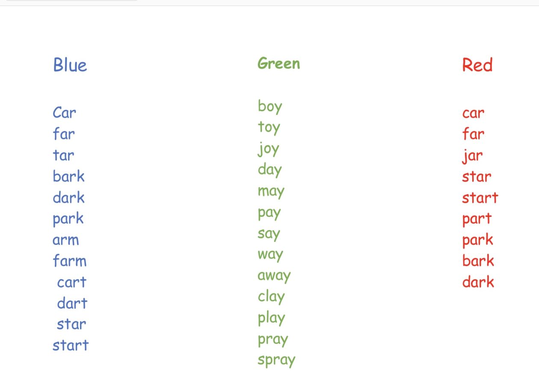Click the green word "clay"
539x392 pixels.
click(x=271, y=297)
